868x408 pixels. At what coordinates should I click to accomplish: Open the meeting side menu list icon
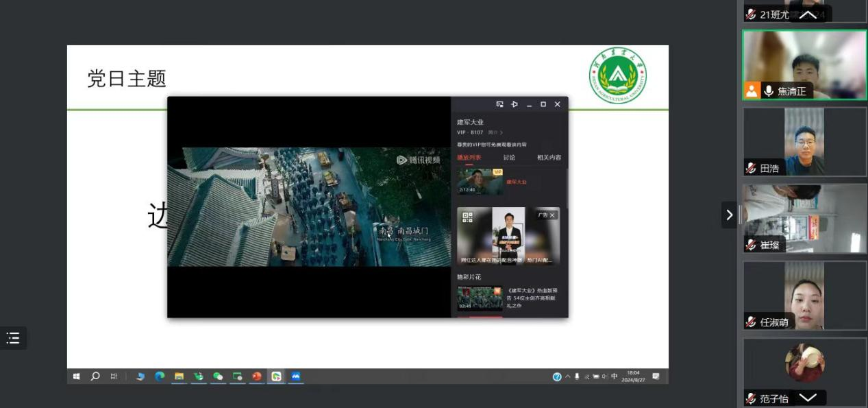[x=13, y=338]
